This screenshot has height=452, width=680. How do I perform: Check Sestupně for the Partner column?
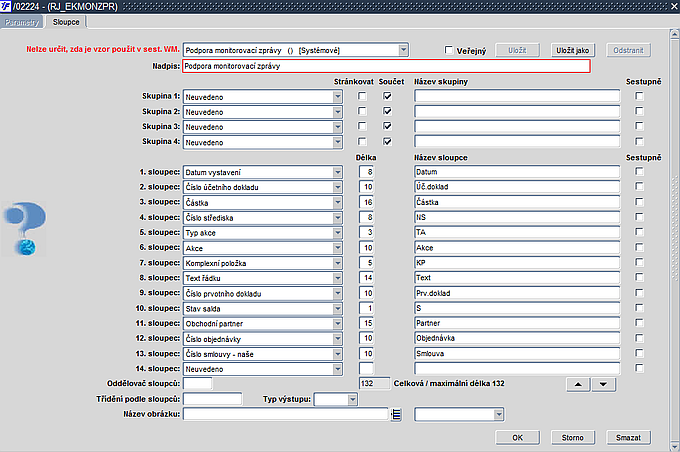pos(639,323)
